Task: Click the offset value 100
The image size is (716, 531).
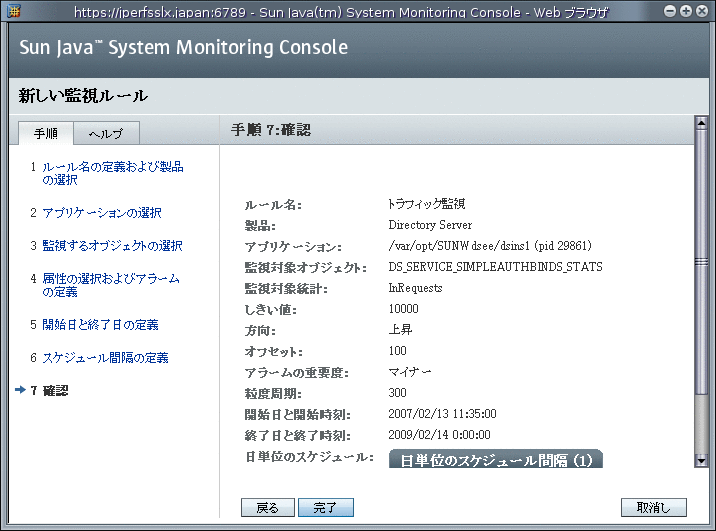Action: coord(397,351)
